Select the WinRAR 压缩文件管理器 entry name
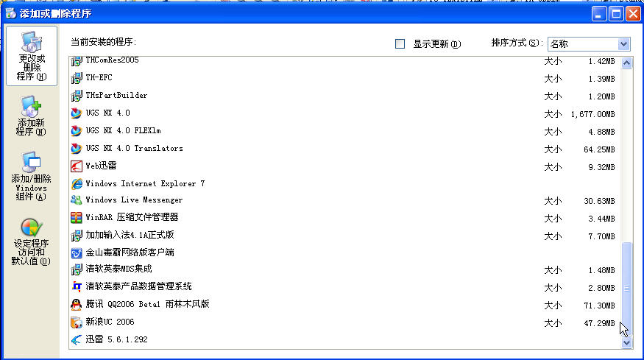 click(132, 217)
